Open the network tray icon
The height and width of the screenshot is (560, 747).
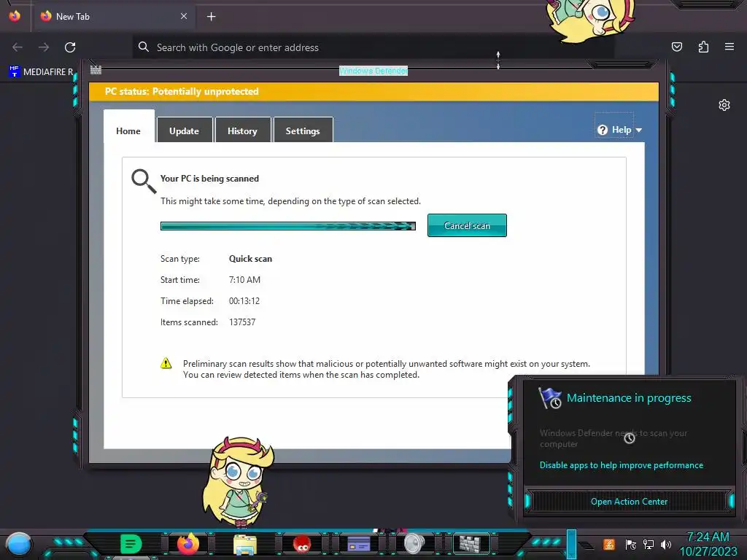tap(649, 544)
